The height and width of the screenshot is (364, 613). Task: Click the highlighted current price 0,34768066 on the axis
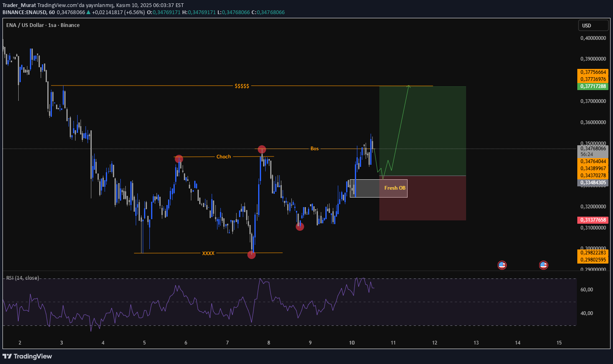(593, 148)
